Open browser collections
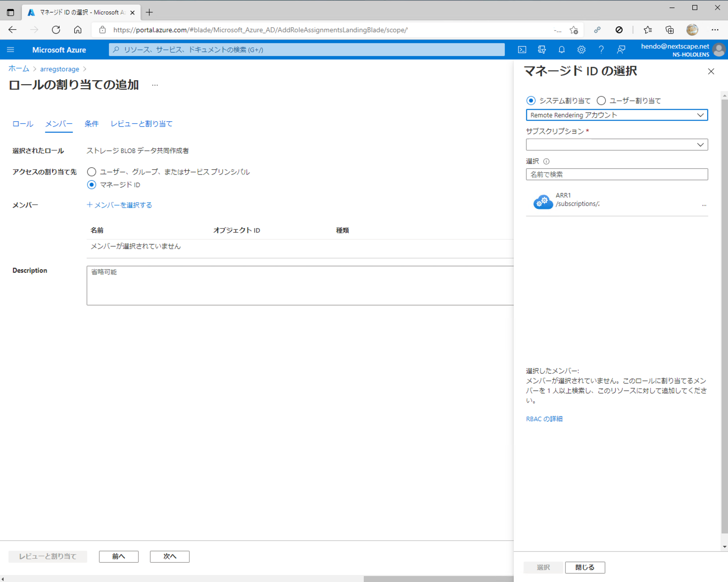This screenshot has width=728, height=582. coord(670,30)
